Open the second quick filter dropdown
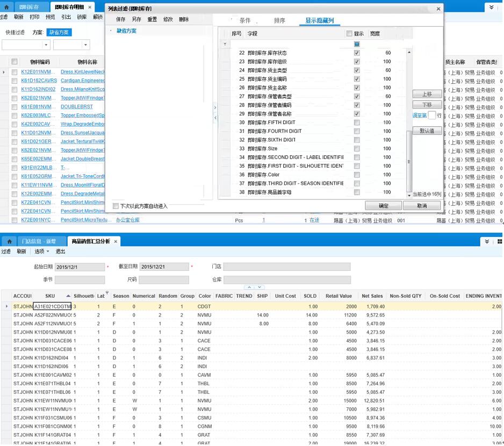The width and height of the screenshot is (504, 446). 85,45
